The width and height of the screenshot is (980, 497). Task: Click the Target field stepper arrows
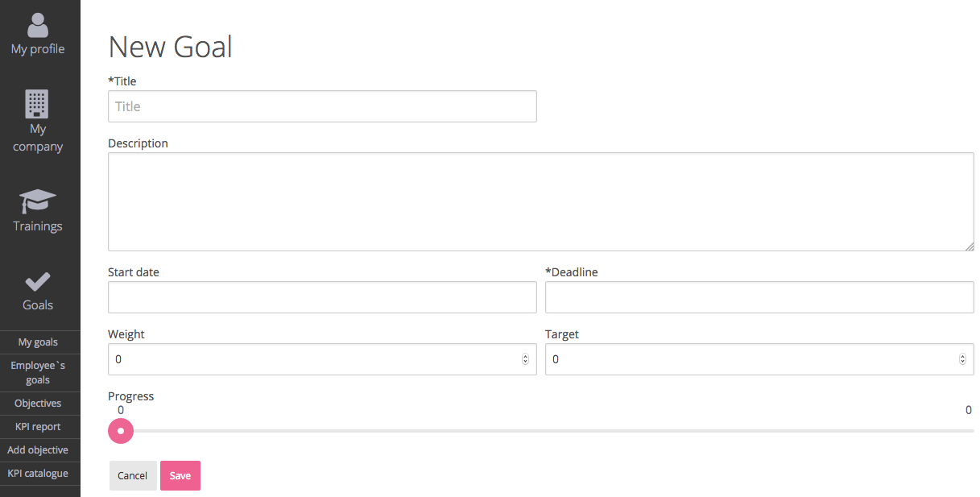[963, 359]
